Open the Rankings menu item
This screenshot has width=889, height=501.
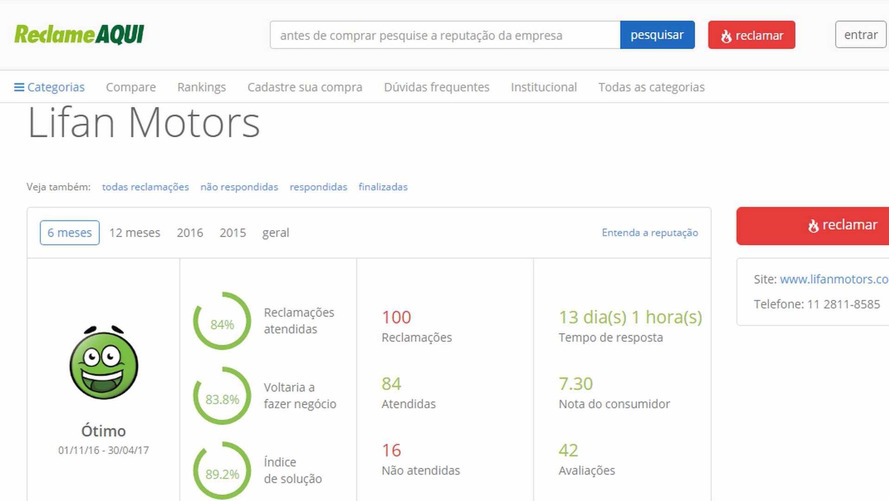[x=201, y=87]
